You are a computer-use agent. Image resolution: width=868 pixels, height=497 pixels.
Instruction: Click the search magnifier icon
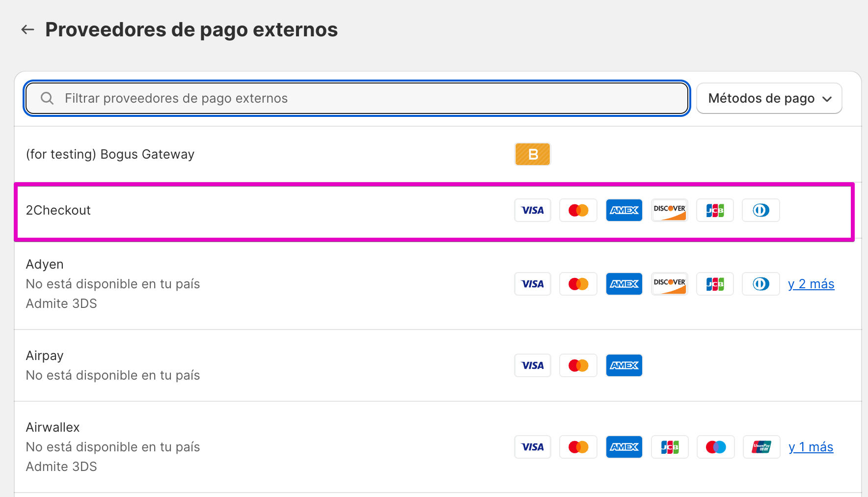click(47, 98)
